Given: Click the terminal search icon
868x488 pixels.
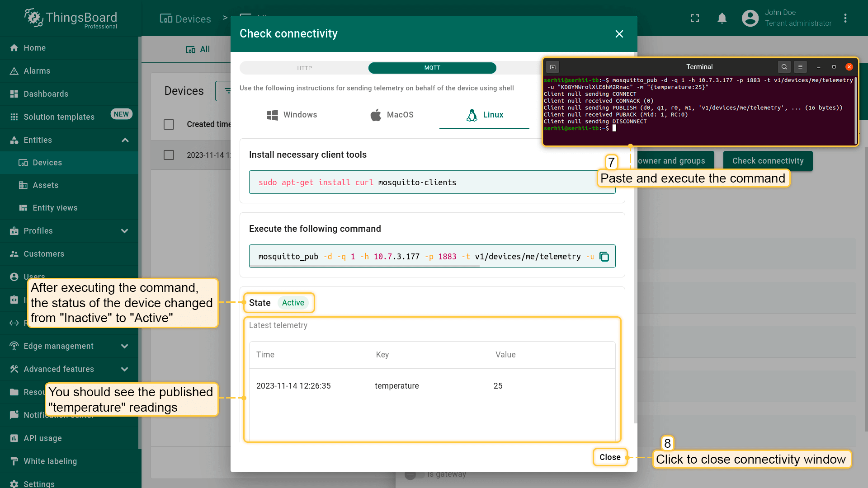Looking at the screenshot, I should [x=784, y=67].
